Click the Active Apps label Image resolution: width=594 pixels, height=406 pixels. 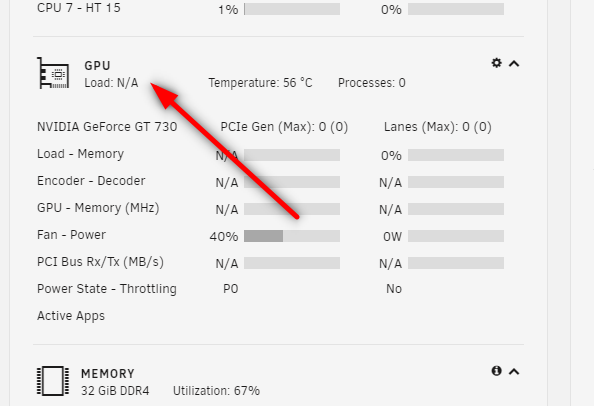coord(71,316)
